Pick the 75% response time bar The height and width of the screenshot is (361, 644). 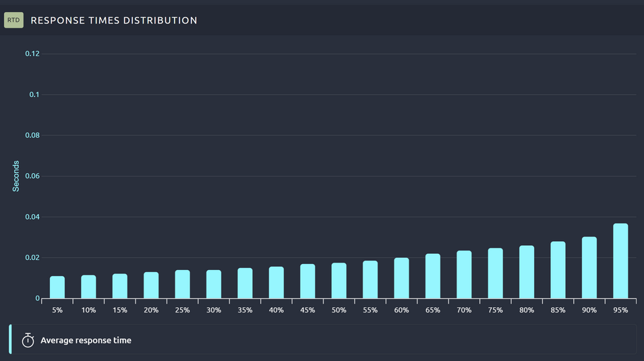tap(496, 273)
